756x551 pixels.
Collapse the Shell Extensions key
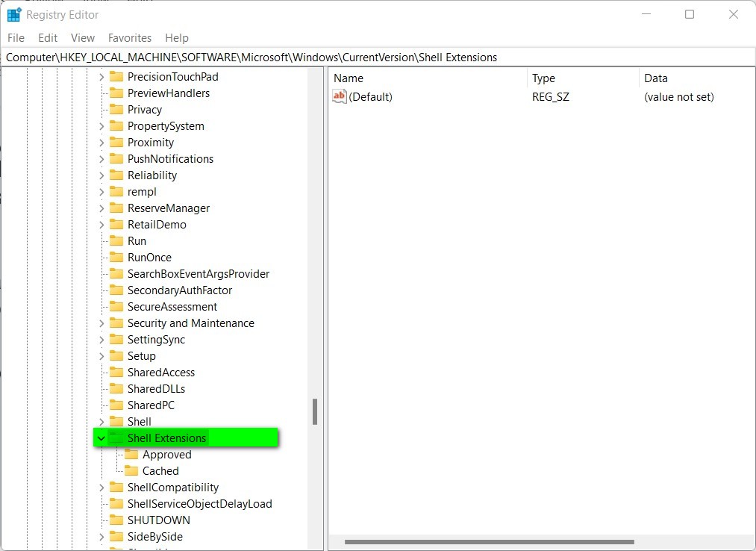[x=101, y=438]
